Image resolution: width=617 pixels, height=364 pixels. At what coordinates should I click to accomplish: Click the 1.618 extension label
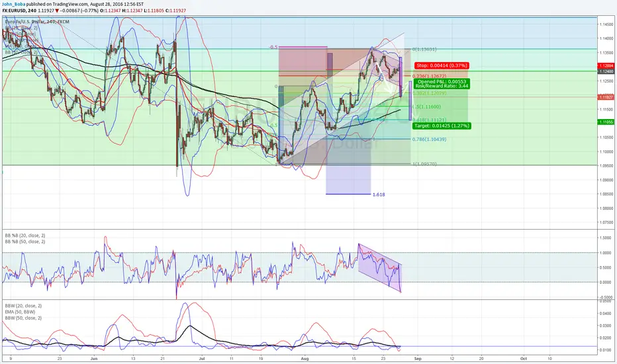click(x=379, y=195)
